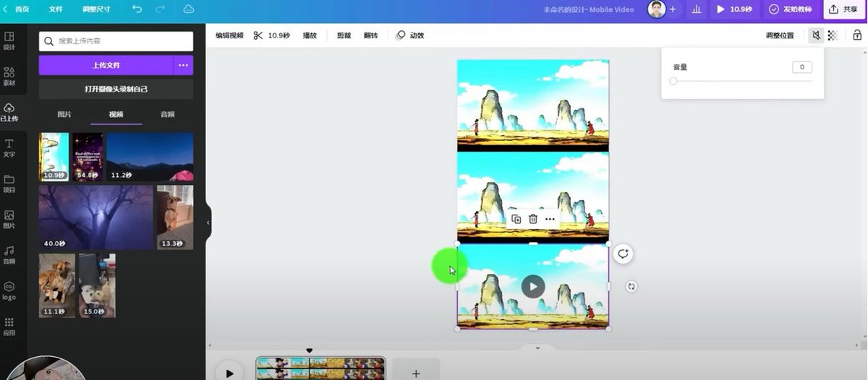The width and height of the screenshot is (868, 380).
Task: Click the 共享 share button
Action: 844,9
